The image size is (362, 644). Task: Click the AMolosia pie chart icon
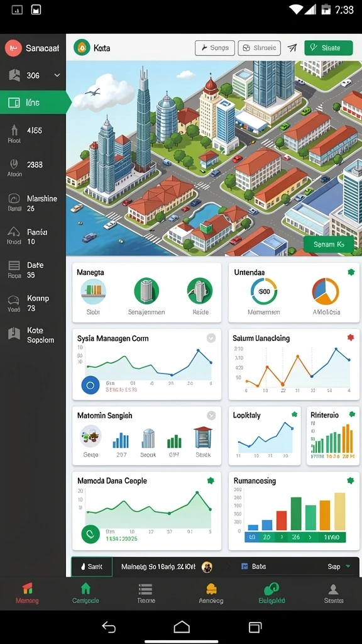coord(326,291)
